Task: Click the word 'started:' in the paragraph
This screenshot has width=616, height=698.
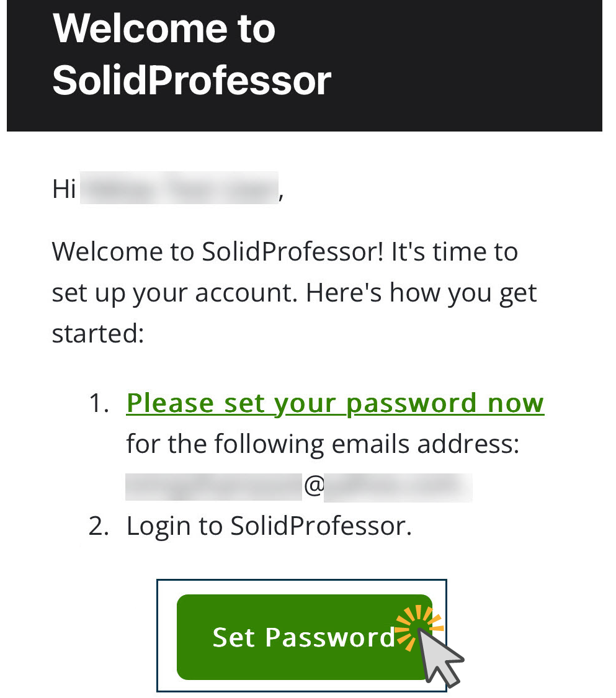Action: tap(98, 334)
